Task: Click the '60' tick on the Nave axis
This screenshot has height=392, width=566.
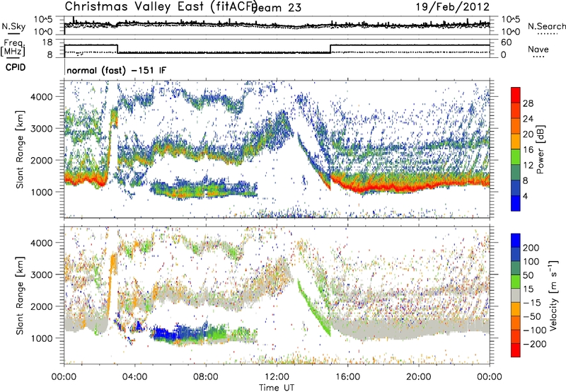Action: [507, 42]
